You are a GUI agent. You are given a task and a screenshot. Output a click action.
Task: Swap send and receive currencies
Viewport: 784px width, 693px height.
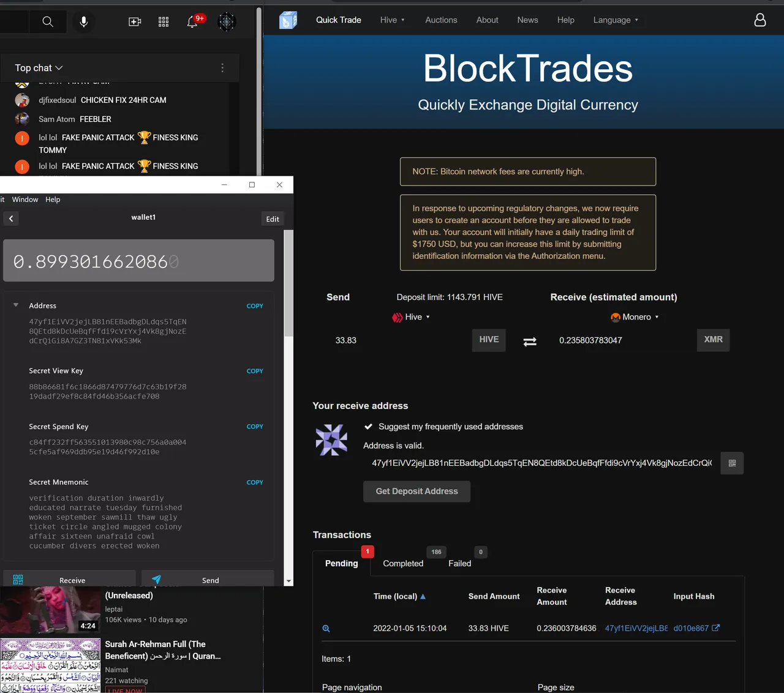(x=530, y=342)
